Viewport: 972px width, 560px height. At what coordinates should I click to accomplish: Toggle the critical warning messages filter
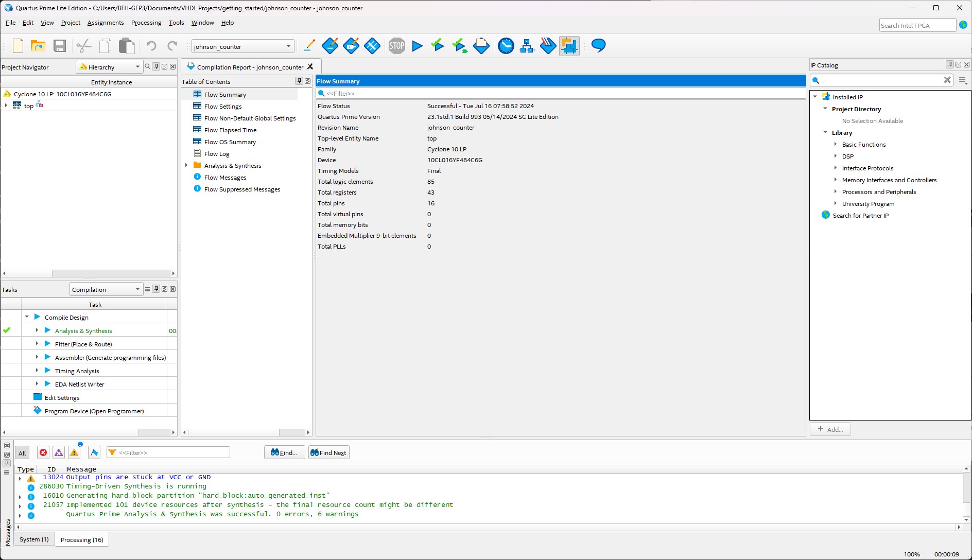coord(59,453)
